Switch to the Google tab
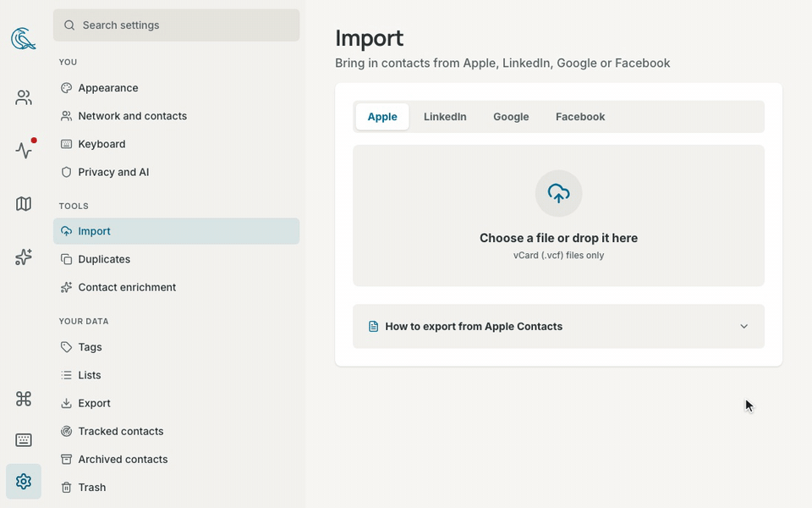 tap(511, 117)
